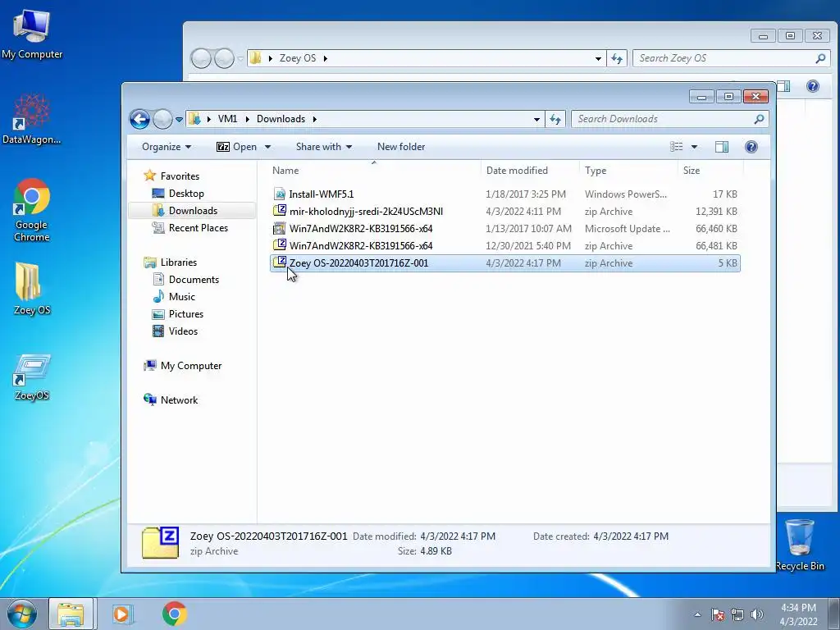The width and height of the screenshot is (840, 630).
Task: Open the Videos library
Action: pos(183,331)
